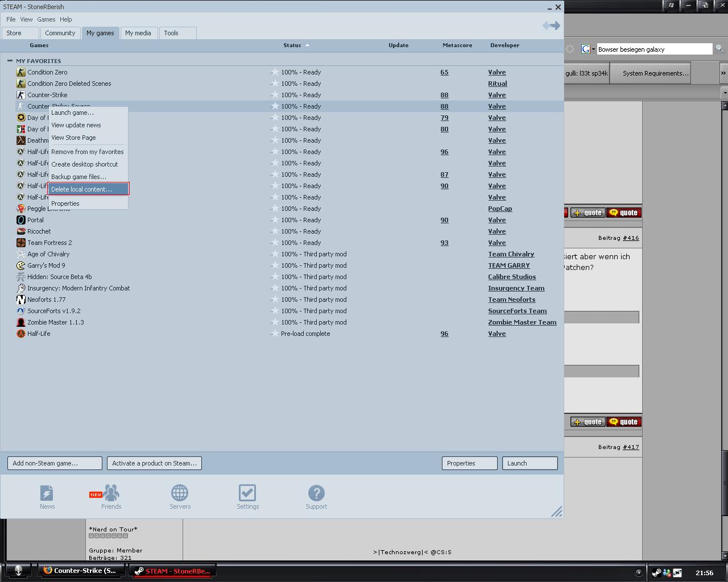The width and height of the screenshot is (728, 582).
Task: Switch to Counter-Strike Firefox taskbar button
Action: click(81, 571)
